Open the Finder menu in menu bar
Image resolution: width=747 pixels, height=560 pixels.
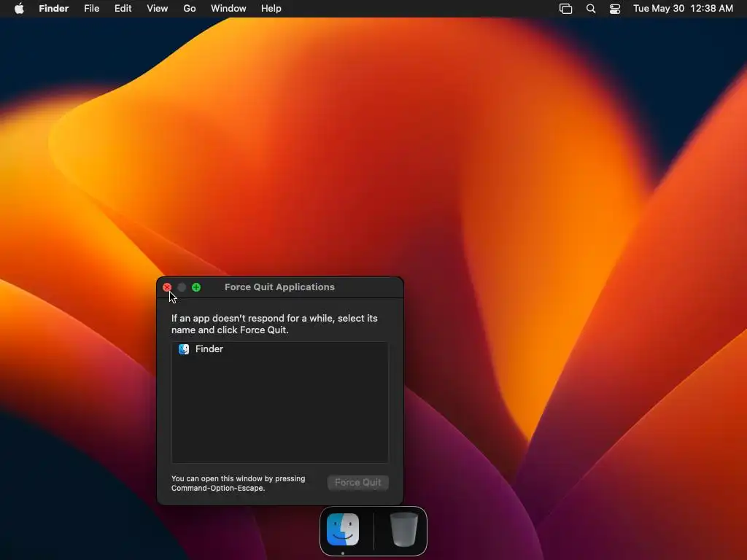coord(54,9)
